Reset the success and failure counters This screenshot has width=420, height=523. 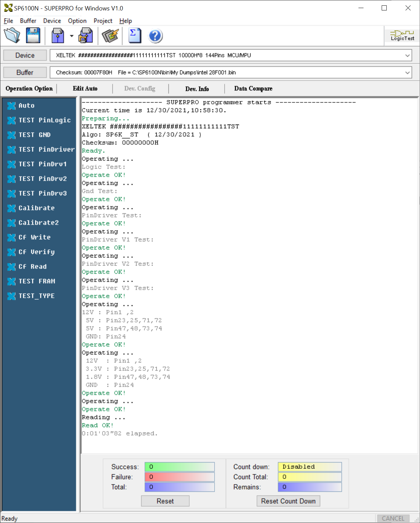(x=165, y=501)
